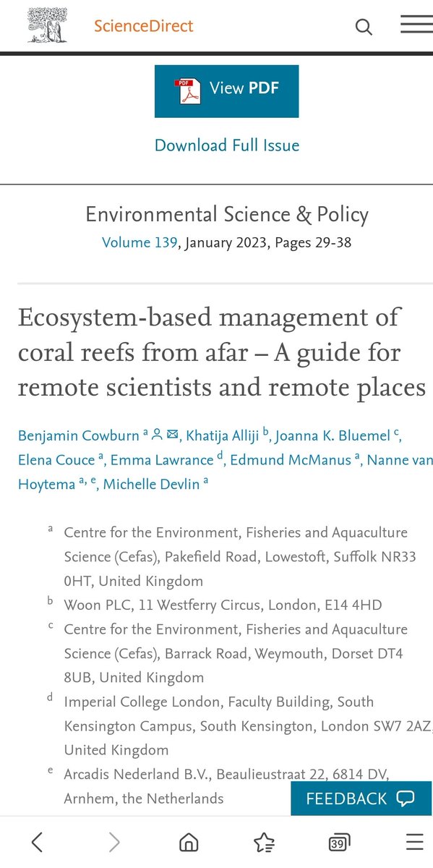Click the envelope email icon beside Benjamin Cowburn
This screenshot has width=433, height=868.
pos(172,435)
